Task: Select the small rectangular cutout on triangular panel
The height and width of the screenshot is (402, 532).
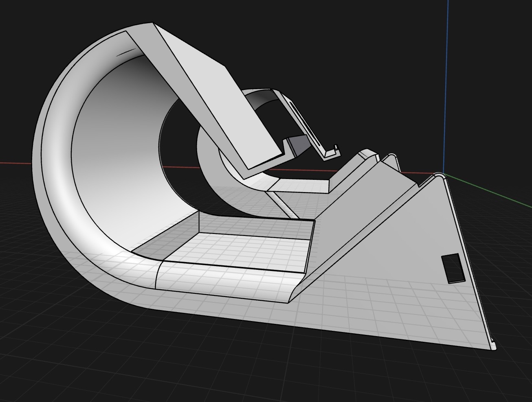Action: (x=453, y=268)
